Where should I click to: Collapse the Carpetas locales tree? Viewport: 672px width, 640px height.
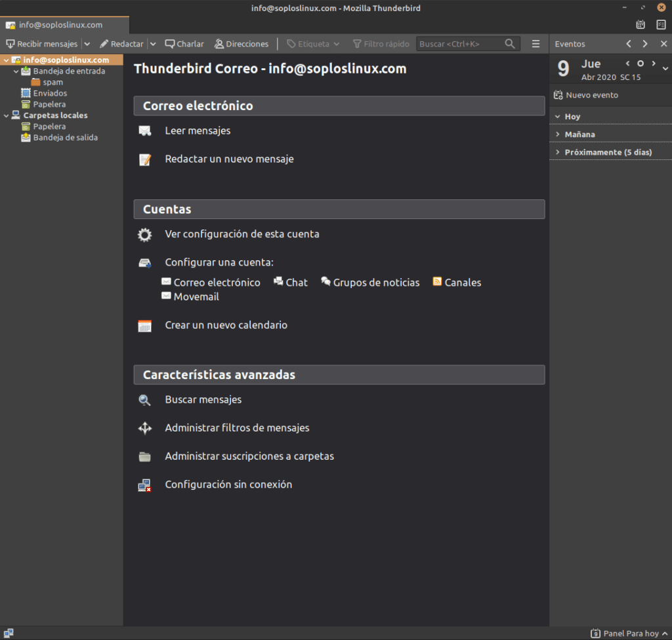tap(6, 115)
